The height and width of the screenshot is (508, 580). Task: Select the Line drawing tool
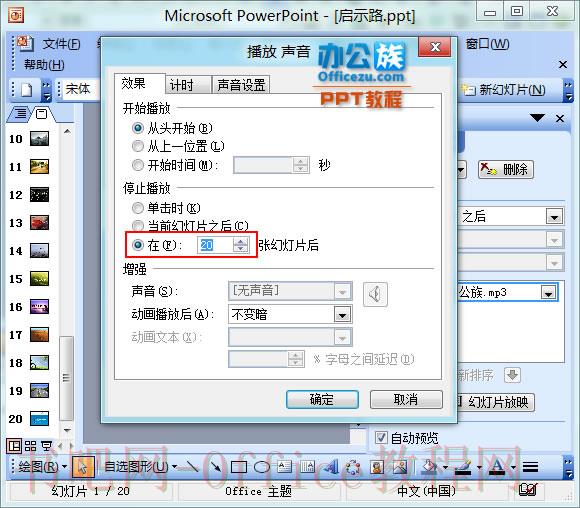point(191,467)
